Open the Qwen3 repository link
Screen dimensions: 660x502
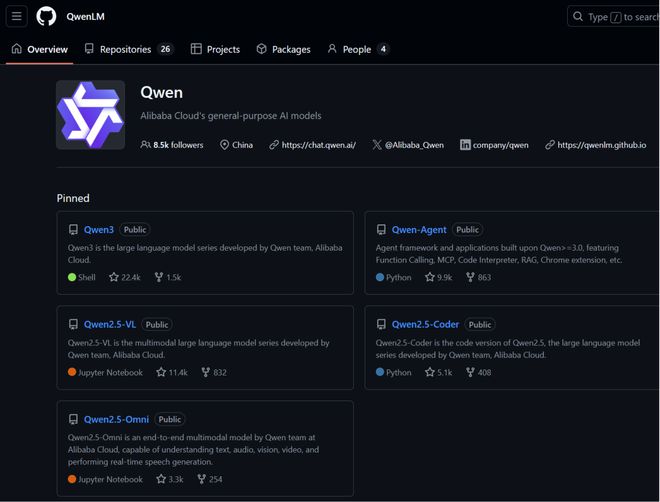click(99, 230)
